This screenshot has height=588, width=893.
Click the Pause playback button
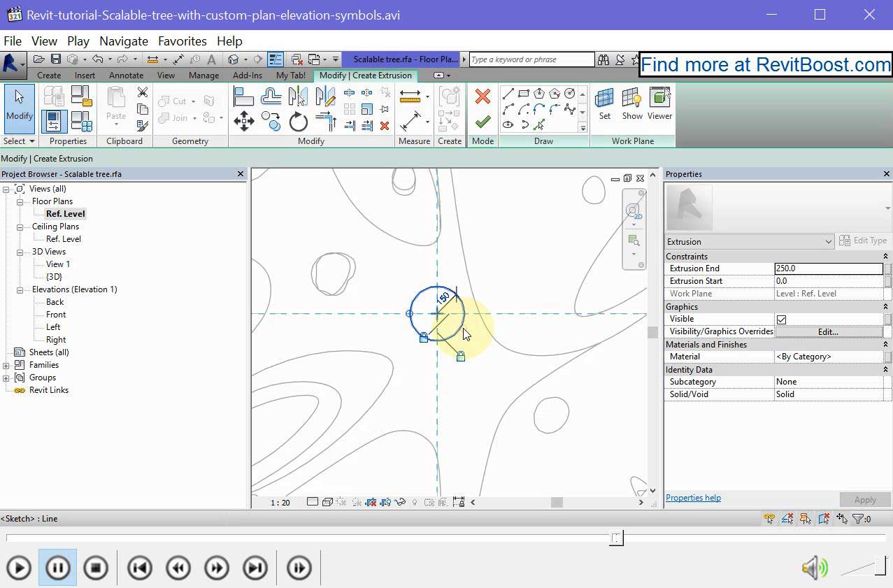click(x=57, y=568)
